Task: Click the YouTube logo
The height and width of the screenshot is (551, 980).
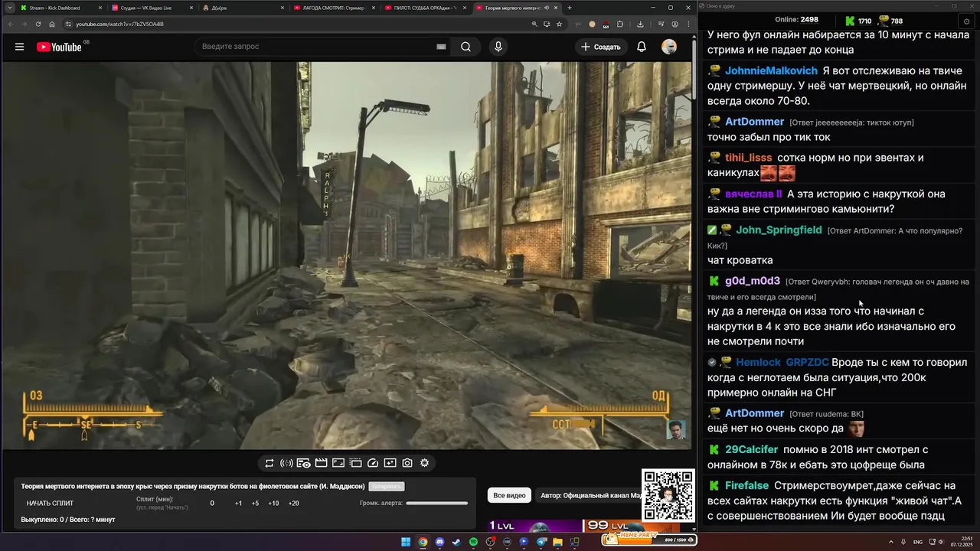Action: [59, 47]
